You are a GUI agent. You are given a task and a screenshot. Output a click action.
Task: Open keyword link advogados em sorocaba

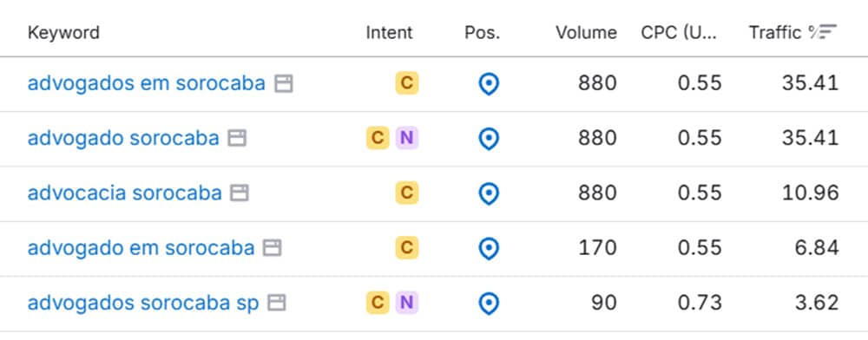pos(147,83)
